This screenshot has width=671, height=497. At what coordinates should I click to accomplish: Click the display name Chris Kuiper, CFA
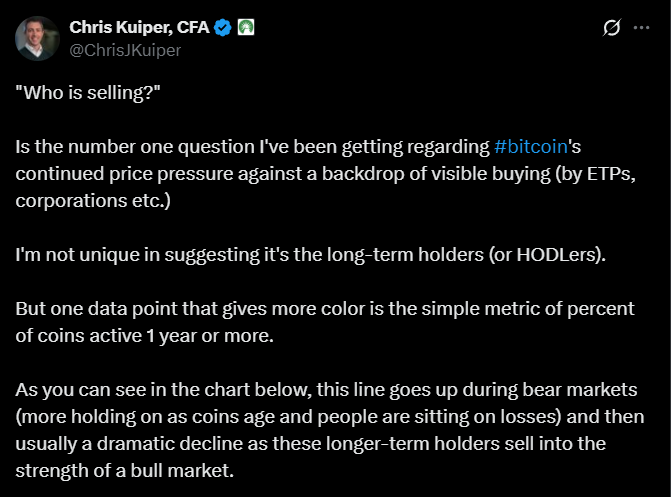pyautogui.click(x=139, y=28)
